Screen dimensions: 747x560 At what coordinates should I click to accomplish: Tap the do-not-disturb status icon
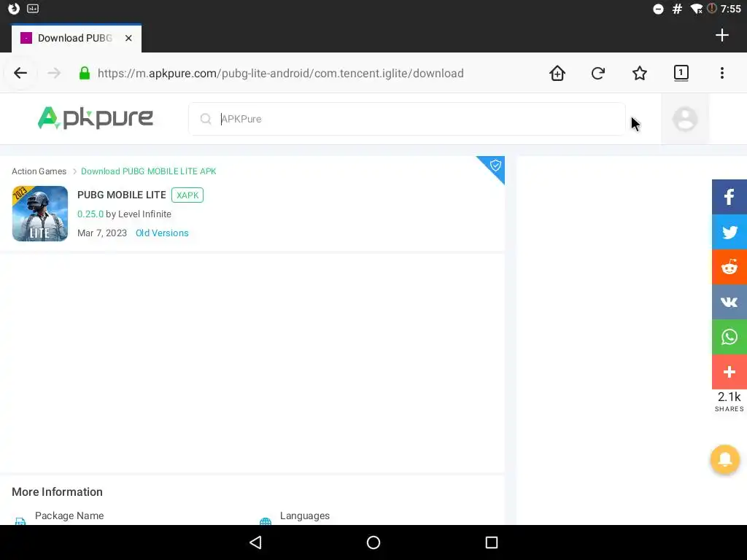(658, 9)
